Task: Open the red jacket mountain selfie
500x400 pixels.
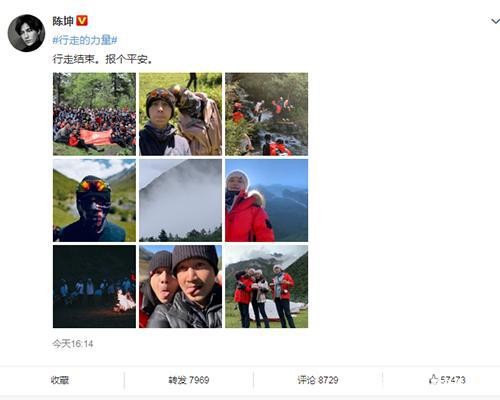Action: tap(267, 200)
